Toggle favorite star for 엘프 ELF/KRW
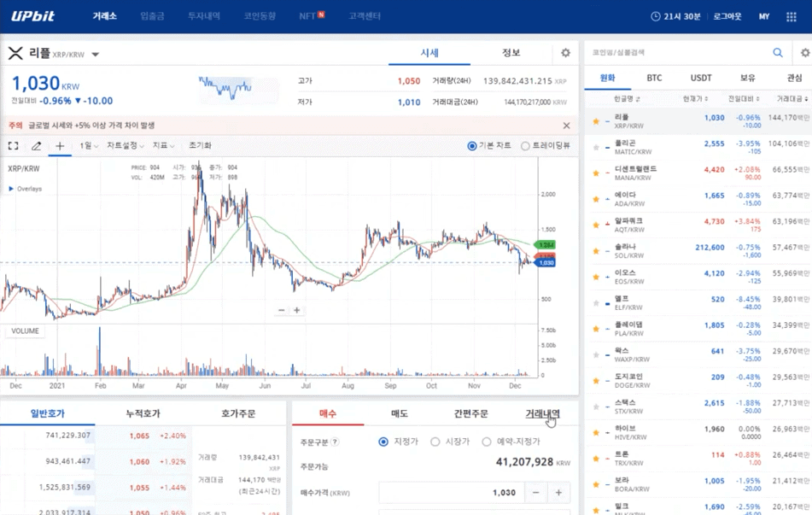Viewport: 812px width, 515px height. coord(596,303)
